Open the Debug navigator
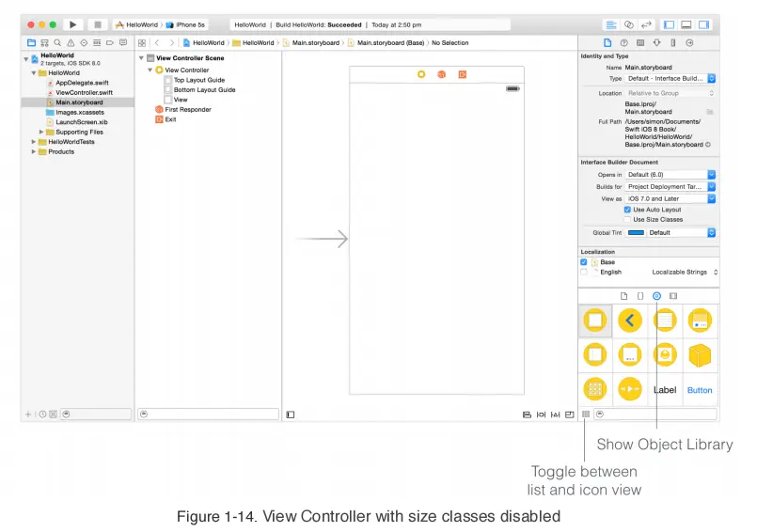This screenshot has width=757, height=532. point(97,43)
